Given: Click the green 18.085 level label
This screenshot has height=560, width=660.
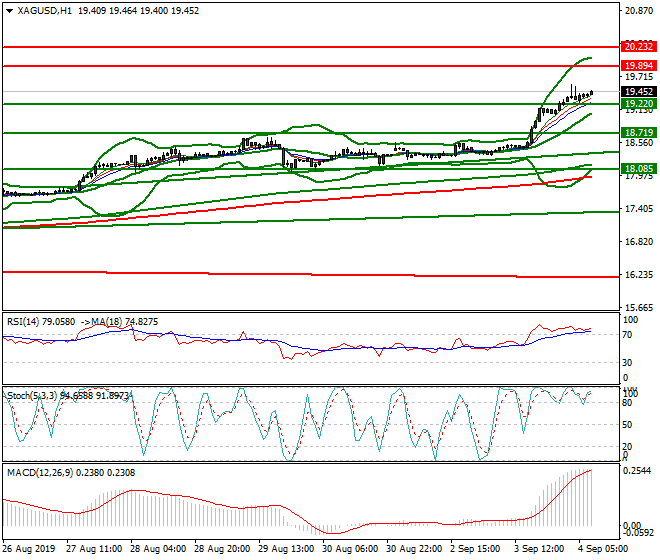Looking at the screenshot, I should (x=639, y=169).
